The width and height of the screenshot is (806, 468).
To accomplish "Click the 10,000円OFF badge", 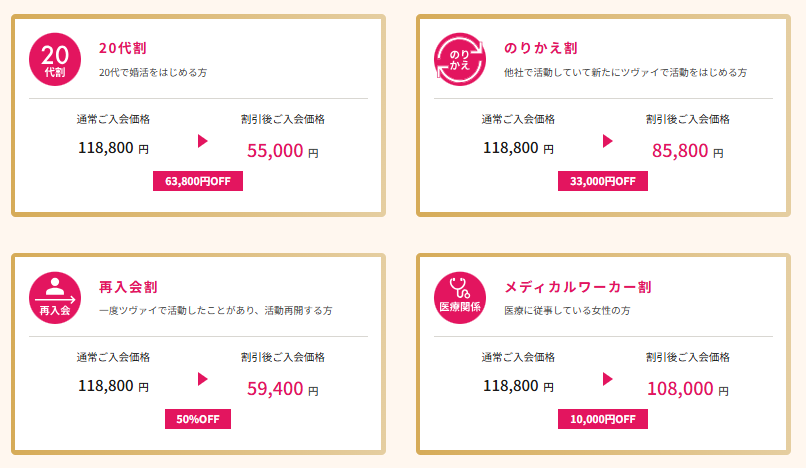I will pos(603,419).
